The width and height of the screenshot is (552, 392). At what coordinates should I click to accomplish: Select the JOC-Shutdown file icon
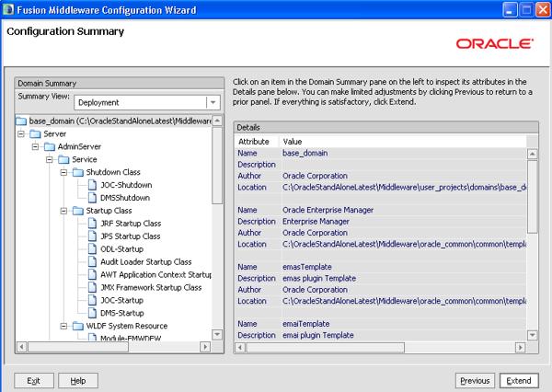[x=92, y=185]
